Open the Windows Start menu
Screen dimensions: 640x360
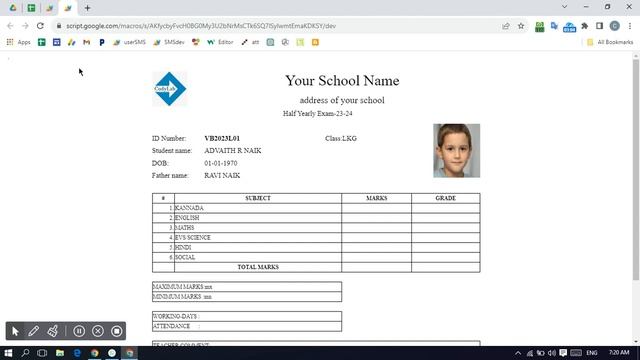[x=8, y=353]
